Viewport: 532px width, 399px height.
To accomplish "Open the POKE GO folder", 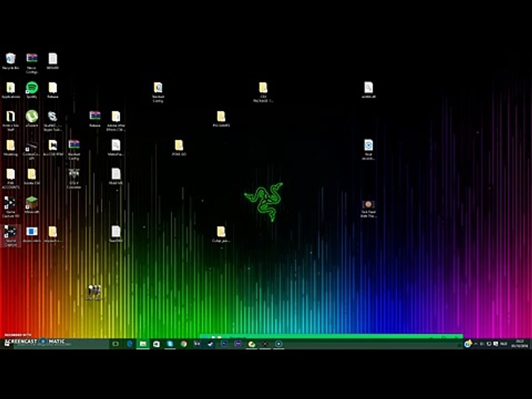I will tap(179, 147).
